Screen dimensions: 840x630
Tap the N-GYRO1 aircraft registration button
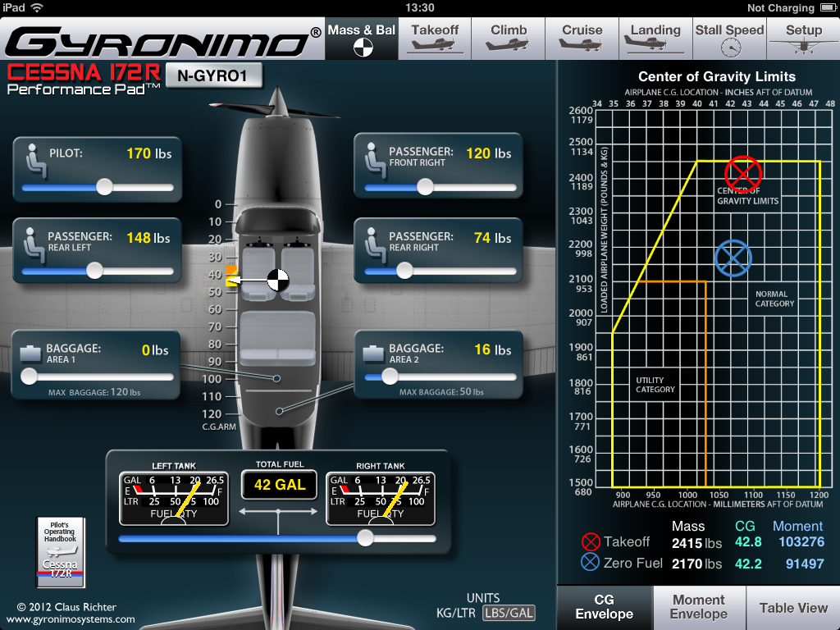pyautogui.click(x=213, y=75)
